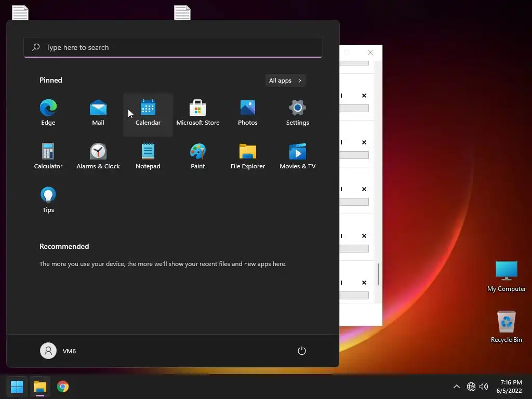Close the background window with the X
Screen dimensions: 532x399
click(370, 52)
